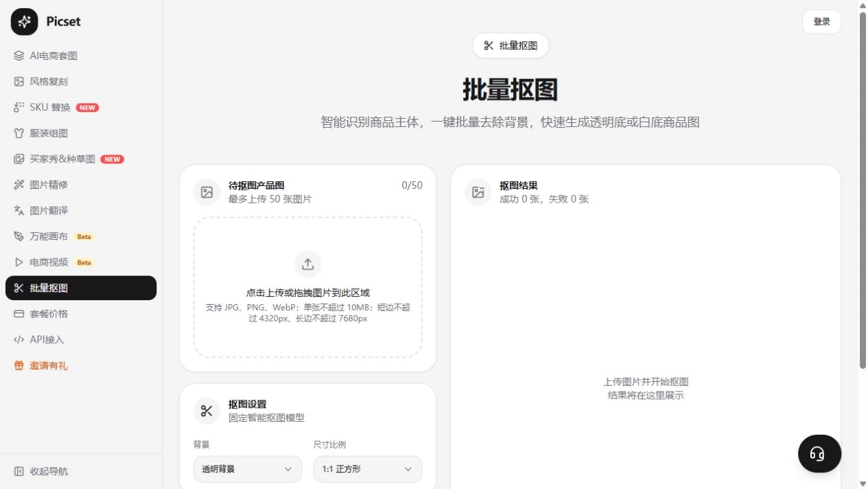Open the headset customer support button
Viewport: 868px width, 489px height.
(819, 454)
